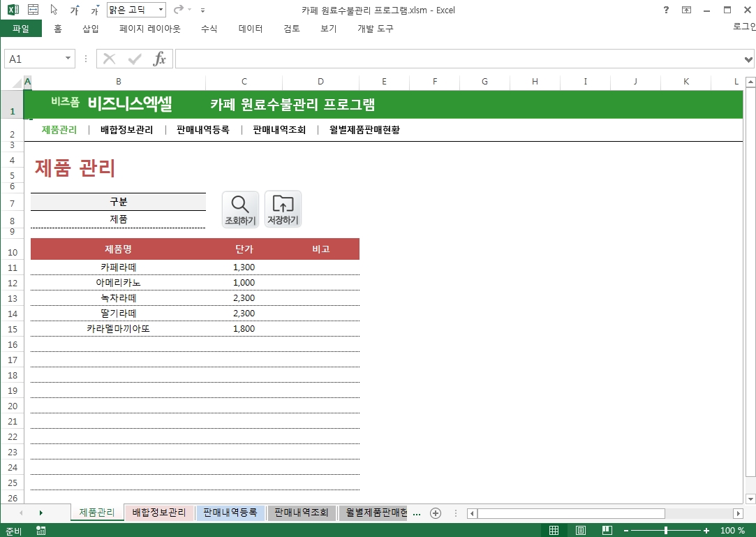Click the 저장하기 save folder icon
This screenshot has height=537, width=756.
(x=283, y=209)
